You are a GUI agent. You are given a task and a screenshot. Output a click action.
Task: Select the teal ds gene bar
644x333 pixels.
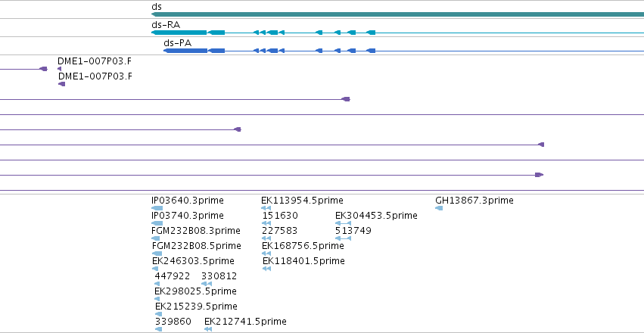point(397,14)
